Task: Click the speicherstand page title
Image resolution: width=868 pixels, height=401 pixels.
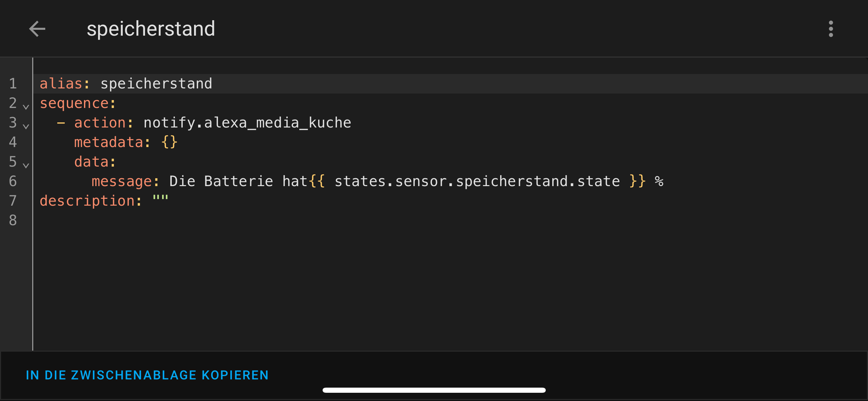Action: coord(151,29)
